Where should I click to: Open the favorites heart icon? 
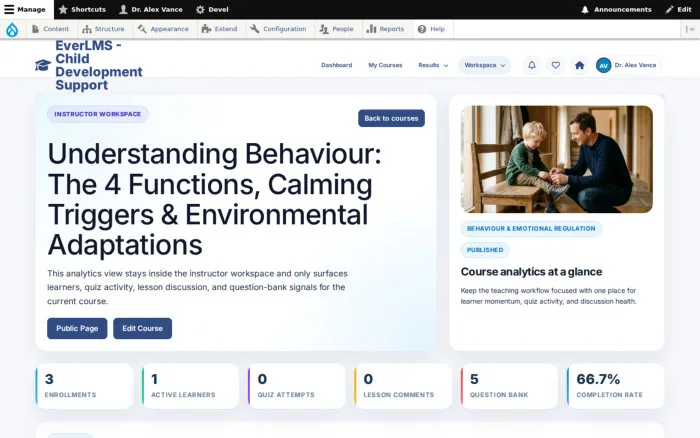pyautogui.click(x=555, y=65)
